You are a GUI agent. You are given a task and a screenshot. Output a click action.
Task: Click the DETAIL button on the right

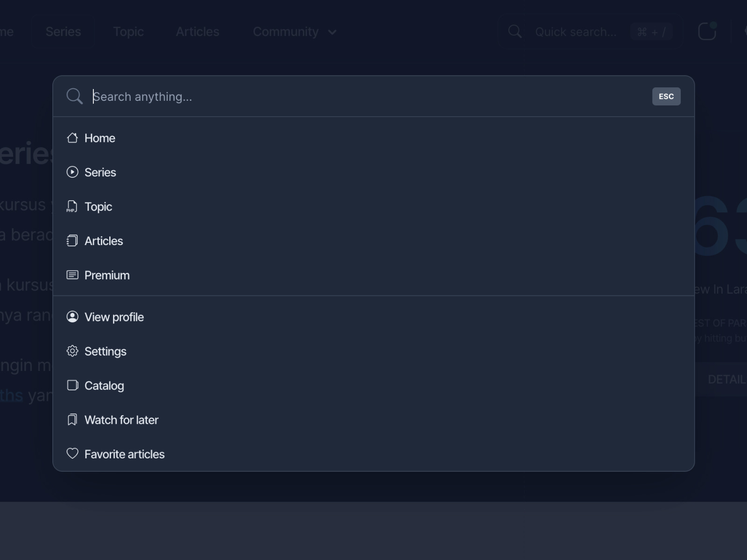[728, 379]
